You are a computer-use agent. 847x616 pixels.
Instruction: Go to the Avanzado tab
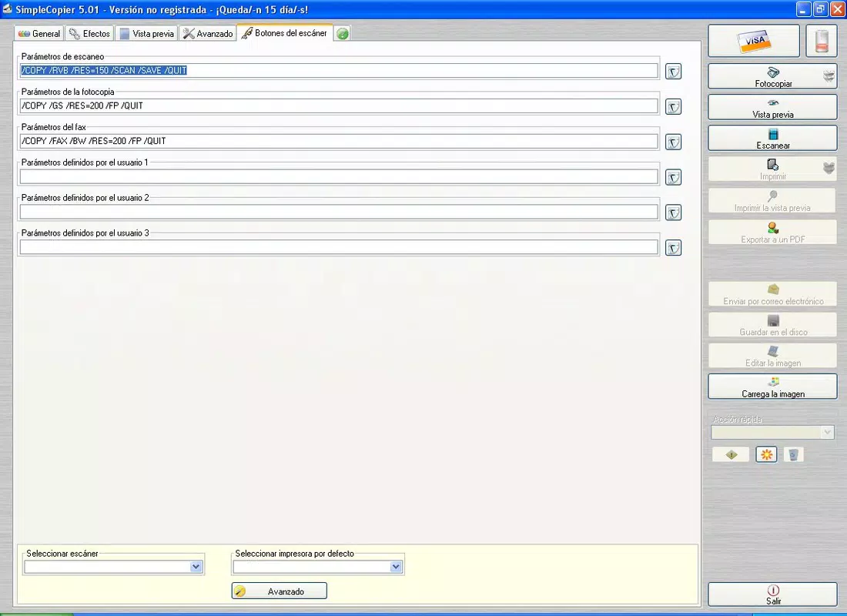tap(207, 34)
